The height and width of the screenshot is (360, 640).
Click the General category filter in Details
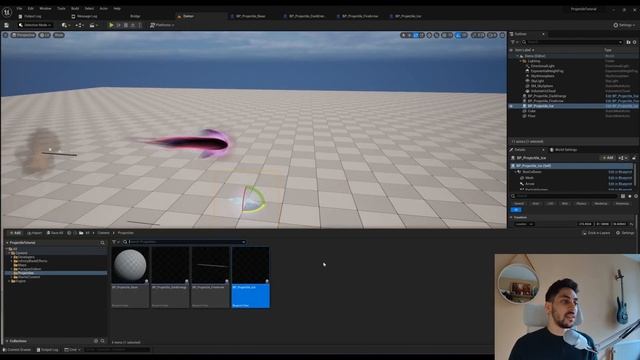[519, 203]
